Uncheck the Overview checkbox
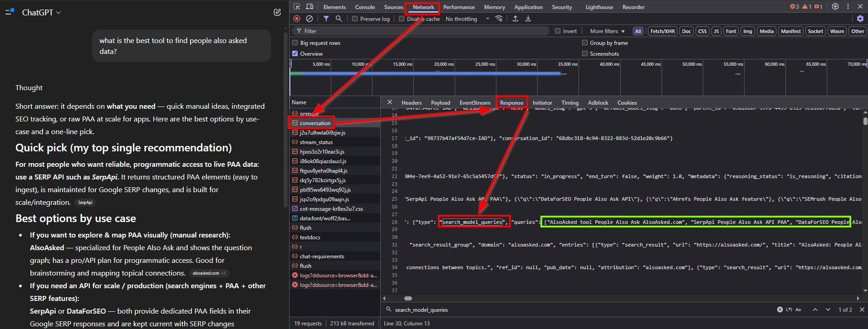 pos(295,54)
